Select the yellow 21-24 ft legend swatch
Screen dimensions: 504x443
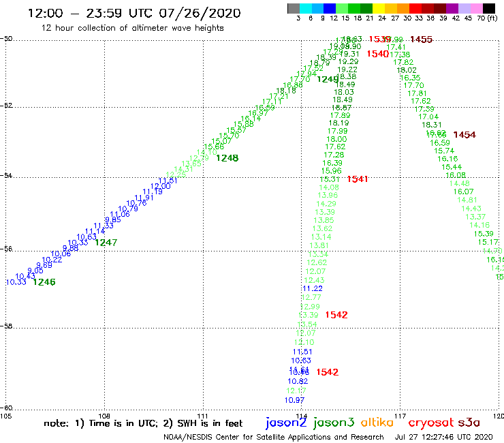click(x=379, y=8)
